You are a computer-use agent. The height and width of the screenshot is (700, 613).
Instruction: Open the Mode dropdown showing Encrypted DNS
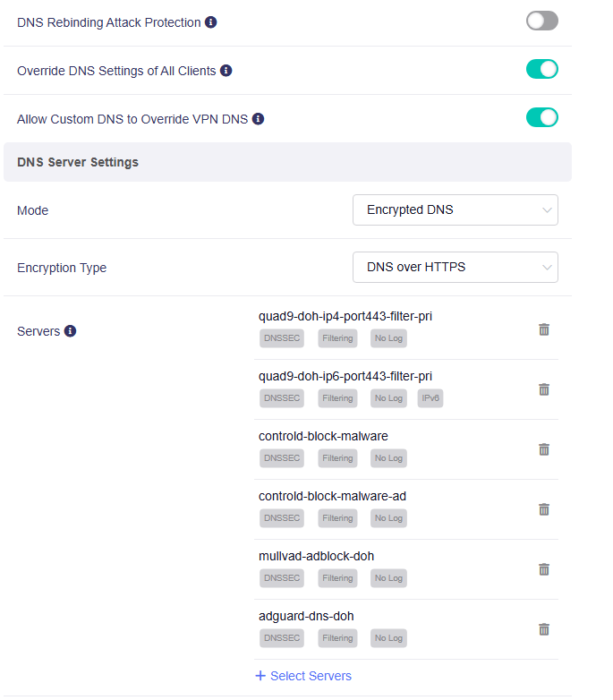coord(455,209)
